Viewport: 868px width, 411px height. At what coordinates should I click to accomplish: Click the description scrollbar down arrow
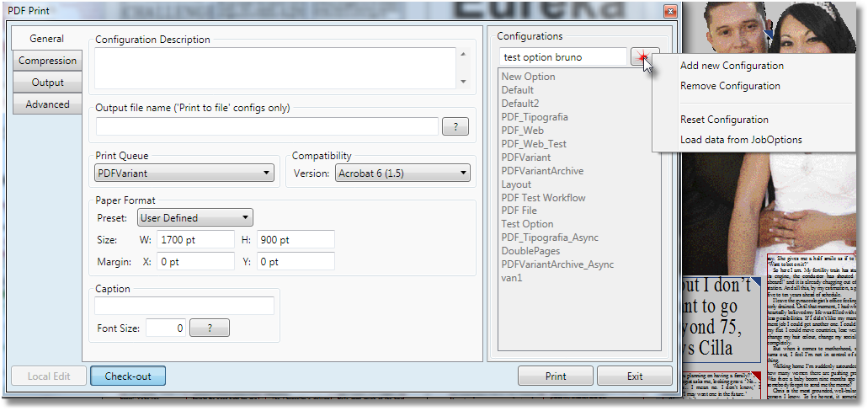click(463, 82)
